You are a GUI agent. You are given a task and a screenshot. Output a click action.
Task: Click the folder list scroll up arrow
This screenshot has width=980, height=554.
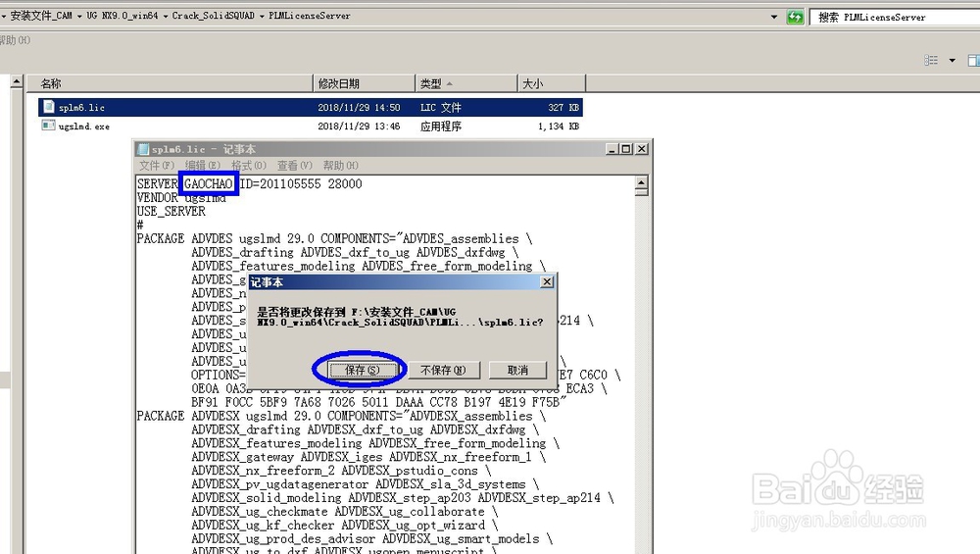click(x=17, y=82)
